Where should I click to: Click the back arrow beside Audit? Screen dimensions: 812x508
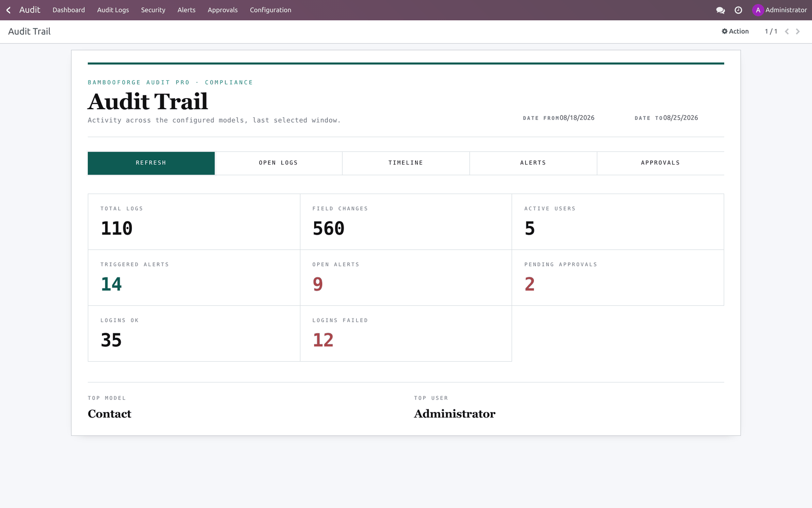(x=9, y=10)
